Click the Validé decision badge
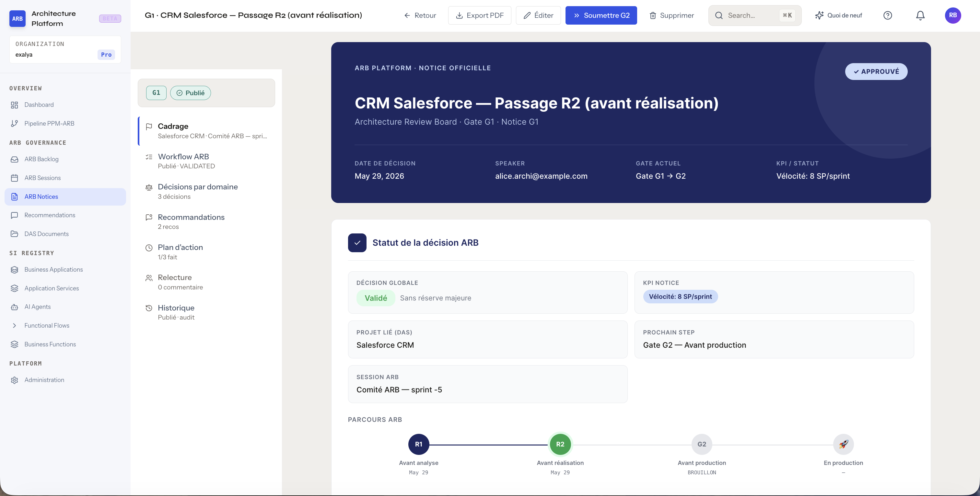 [376, 298]
